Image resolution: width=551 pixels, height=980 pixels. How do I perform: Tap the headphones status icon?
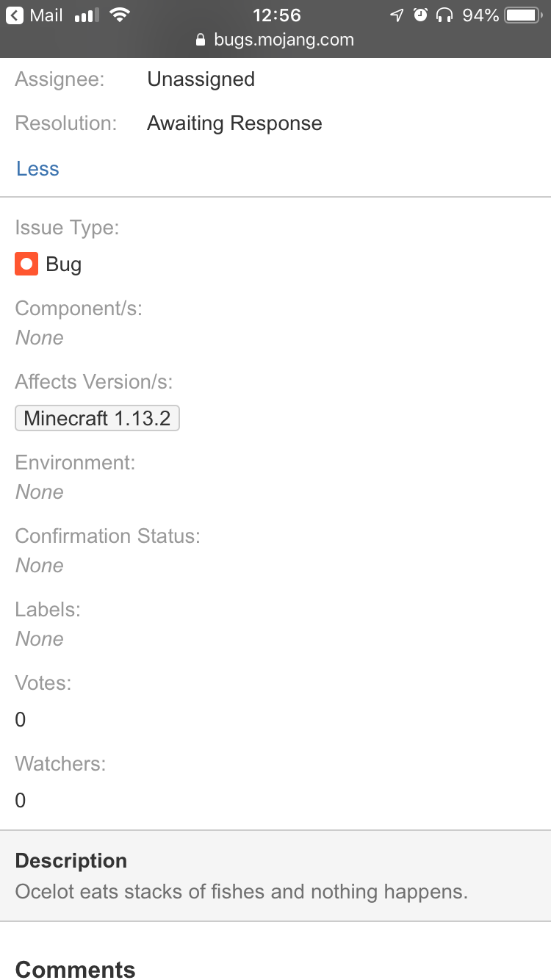point(444,15)
